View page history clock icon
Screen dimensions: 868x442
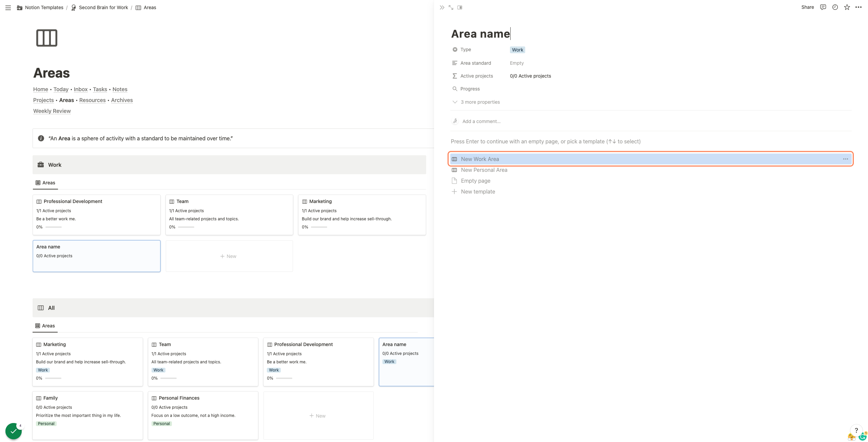click(x=835, y=7)
